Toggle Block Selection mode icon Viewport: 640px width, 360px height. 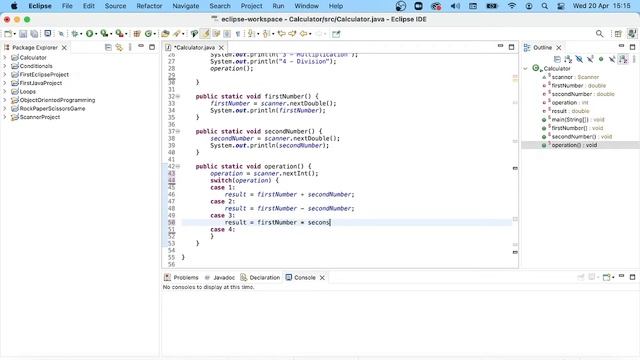point(227,34)
